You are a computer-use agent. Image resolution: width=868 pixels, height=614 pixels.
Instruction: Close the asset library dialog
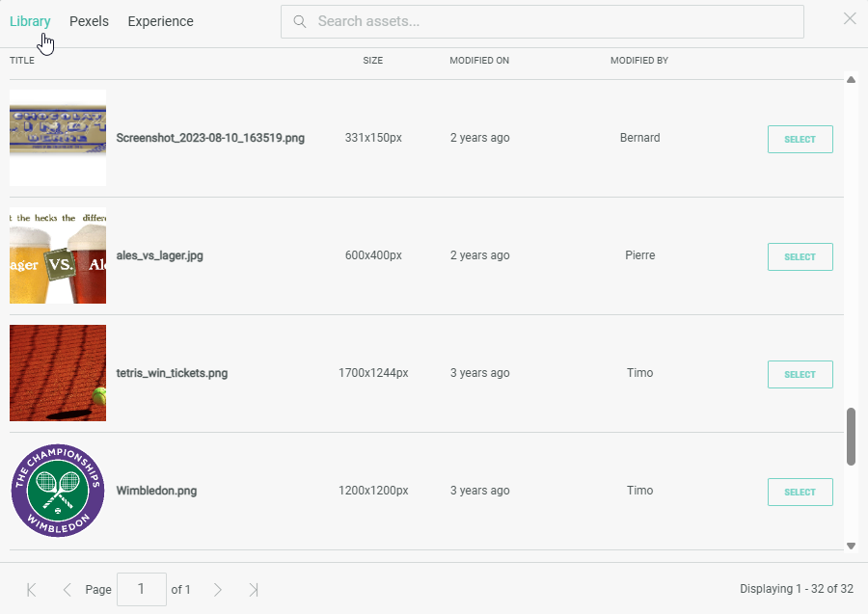coord(850,18)
